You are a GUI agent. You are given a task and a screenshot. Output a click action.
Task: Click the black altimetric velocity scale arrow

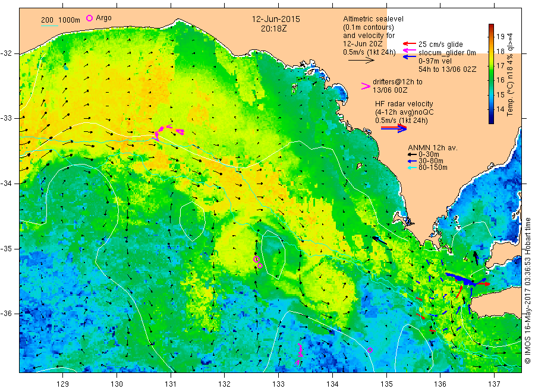tap(361, 61)
